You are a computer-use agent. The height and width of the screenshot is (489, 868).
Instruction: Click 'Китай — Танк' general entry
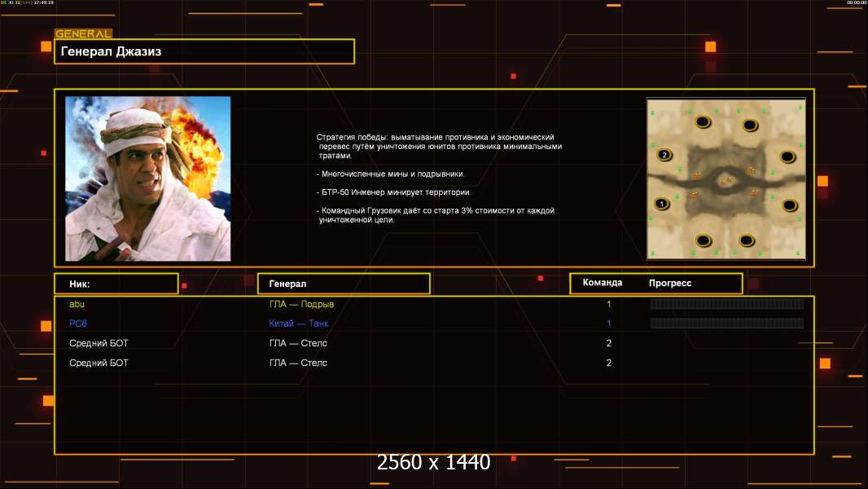298,324
